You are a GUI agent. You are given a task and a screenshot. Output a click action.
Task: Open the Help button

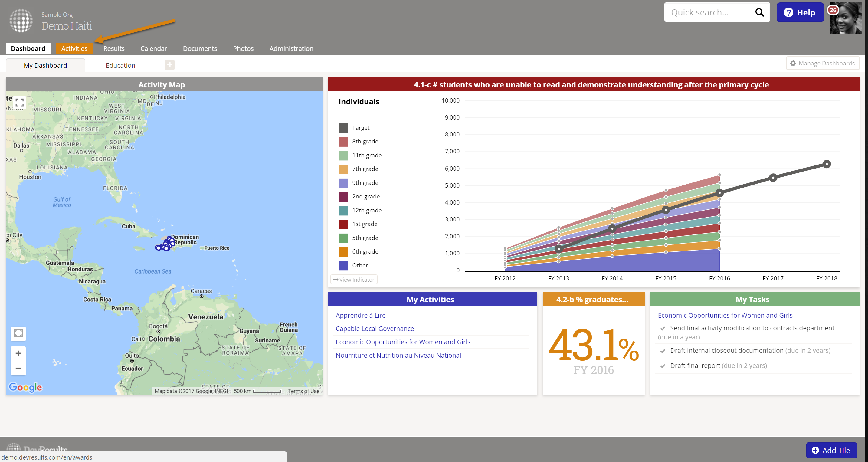click(x=800, y=12)
